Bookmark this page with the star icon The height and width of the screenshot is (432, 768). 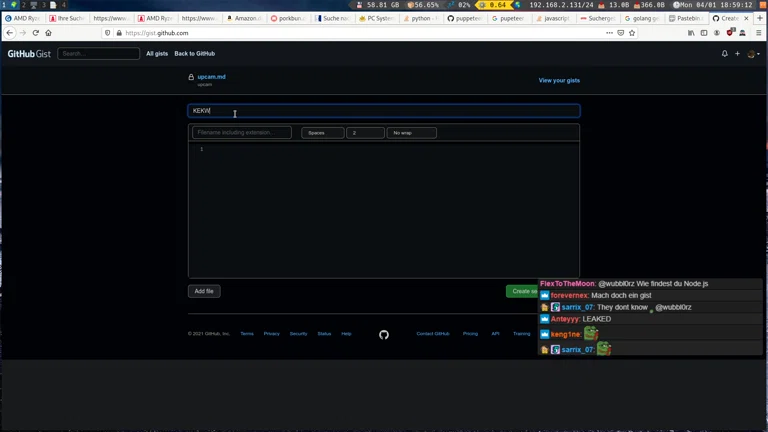[632, 33]
